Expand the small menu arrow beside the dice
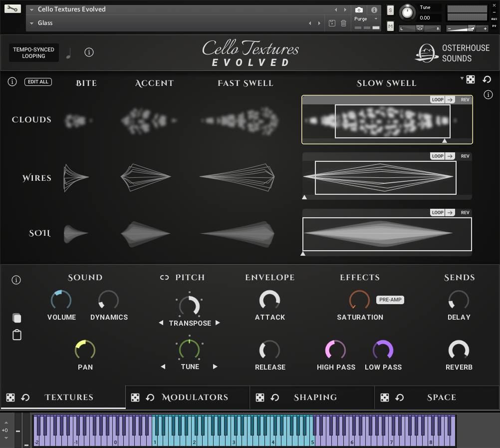The image size is (500, 448). tap(462, 78)
